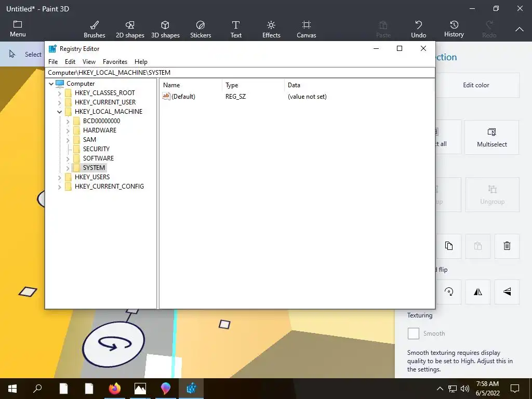Image resolution: width=532 pixels, height=399 pixels.
Task: Maximize the Registry Editor window
Action: point(400,48)
